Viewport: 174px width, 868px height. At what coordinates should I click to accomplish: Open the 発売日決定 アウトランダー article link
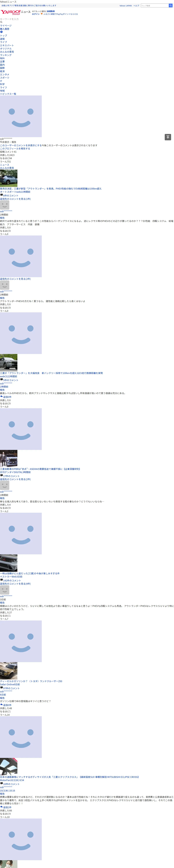point(51,189)
